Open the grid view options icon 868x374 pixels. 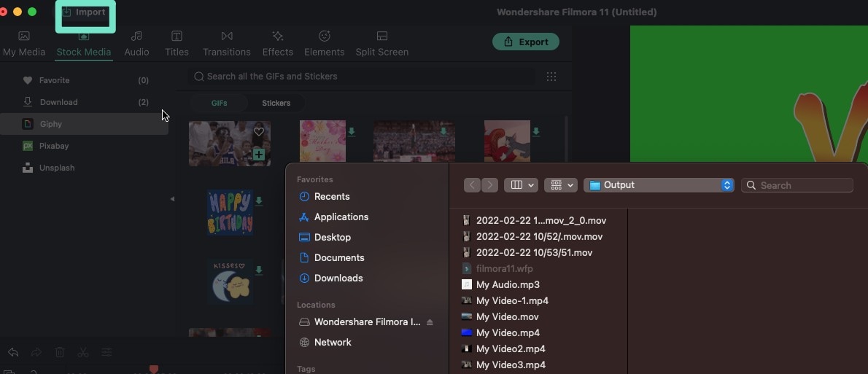[x=551, y=77]
